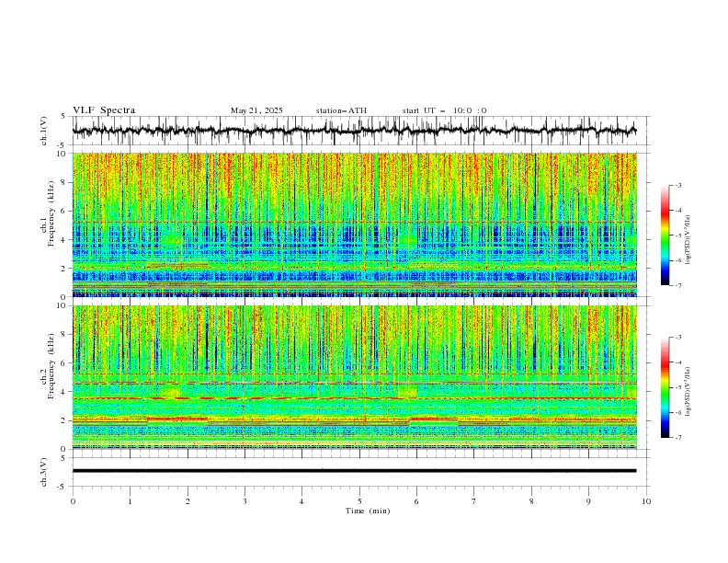The width and height of the screenshot is (728, 563).
Task: Click the time-axis tick label "5"
Action: point(359,501)
